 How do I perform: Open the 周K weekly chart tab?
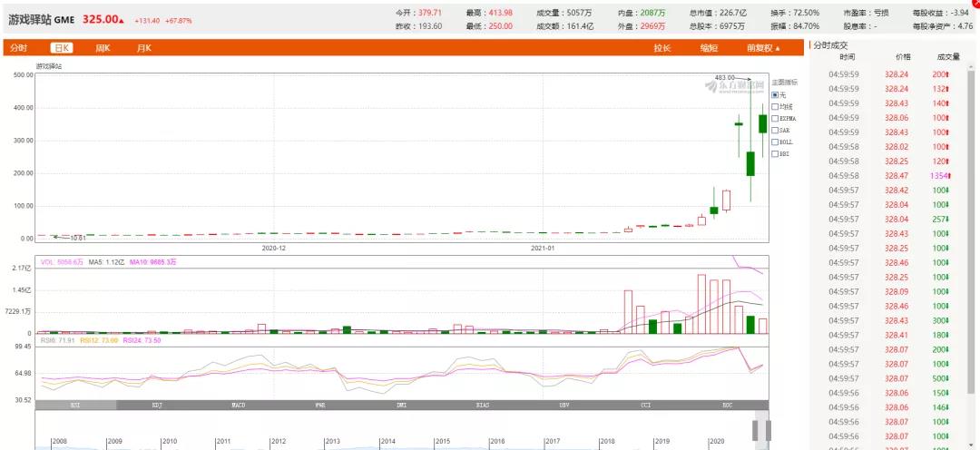coord(103,48)
